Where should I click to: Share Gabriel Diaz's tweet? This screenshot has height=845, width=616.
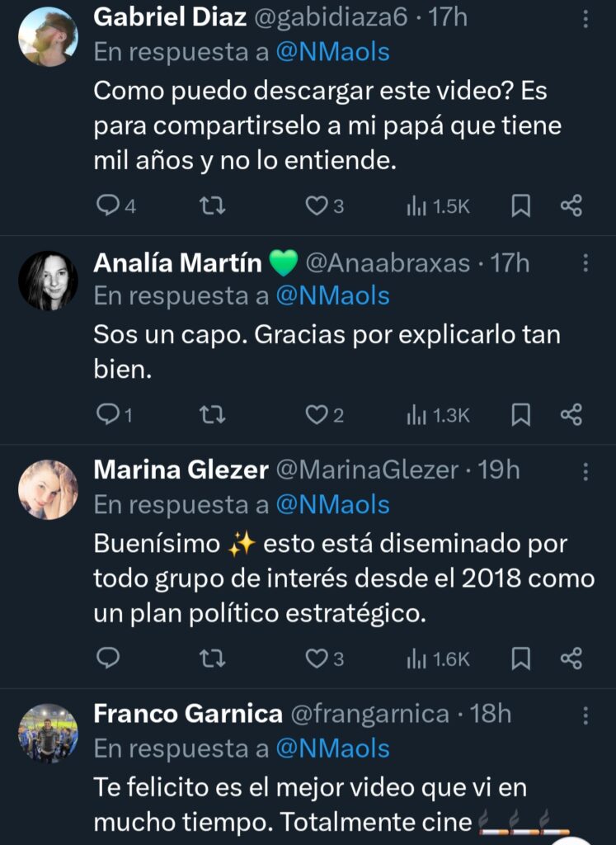tap(571, 205)
